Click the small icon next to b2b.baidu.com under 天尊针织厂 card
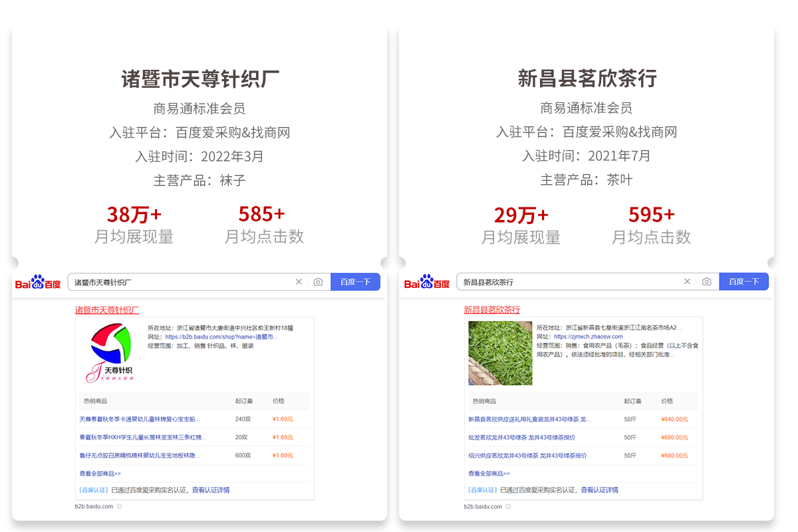This screenshot has width=798, height=532. coord(119,506)
